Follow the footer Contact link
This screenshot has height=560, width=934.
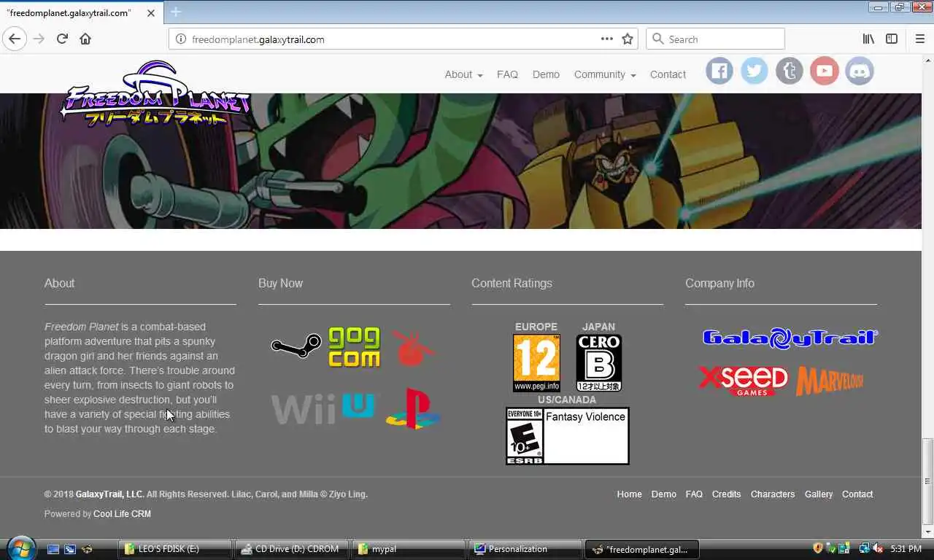[857, 494]
